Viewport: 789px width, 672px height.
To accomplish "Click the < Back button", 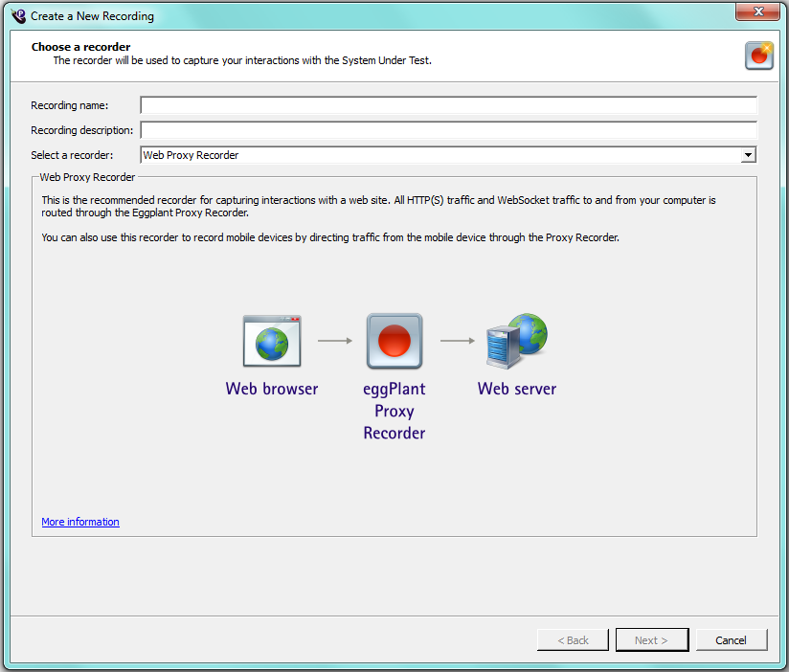I will point(573,640).
